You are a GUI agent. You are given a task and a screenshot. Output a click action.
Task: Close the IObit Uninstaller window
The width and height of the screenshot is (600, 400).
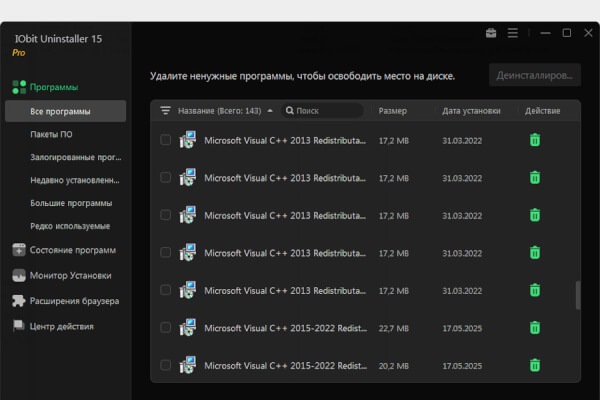click(589, 33)
